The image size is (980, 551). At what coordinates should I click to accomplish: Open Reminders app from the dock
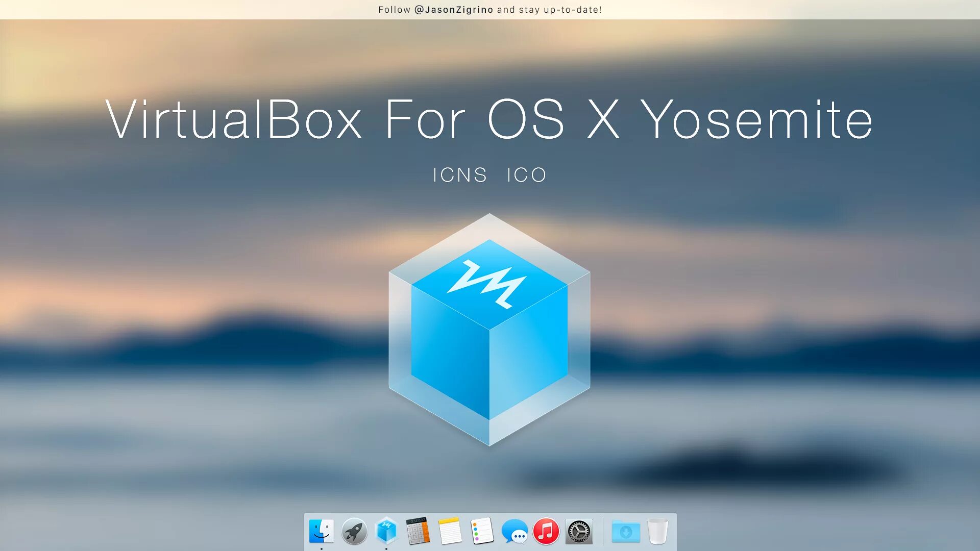coord(482,531)
